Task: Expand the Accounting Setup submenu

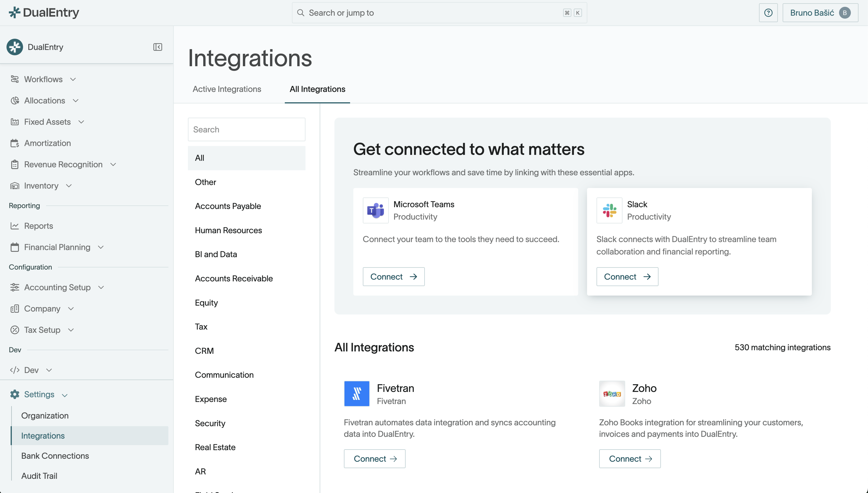Action: tap(101, 288)
